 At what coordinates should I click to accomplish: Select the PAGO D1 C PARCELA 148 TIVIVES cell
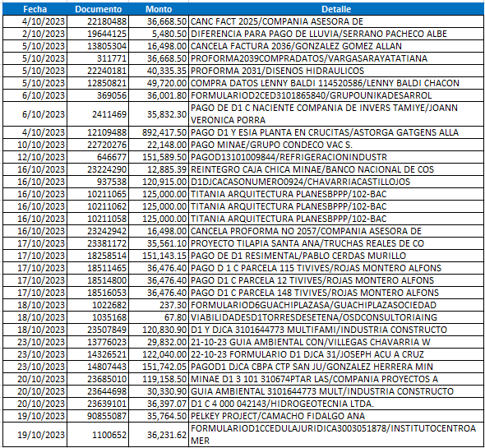pos(336,293)
